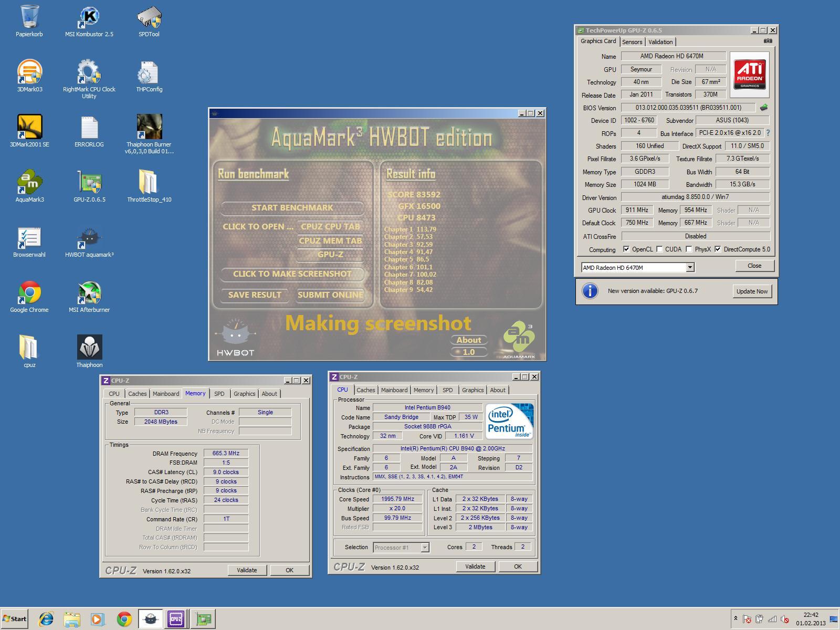
Task: Click GPU-Z button in AquaMark window
Action: pos(330,255)
